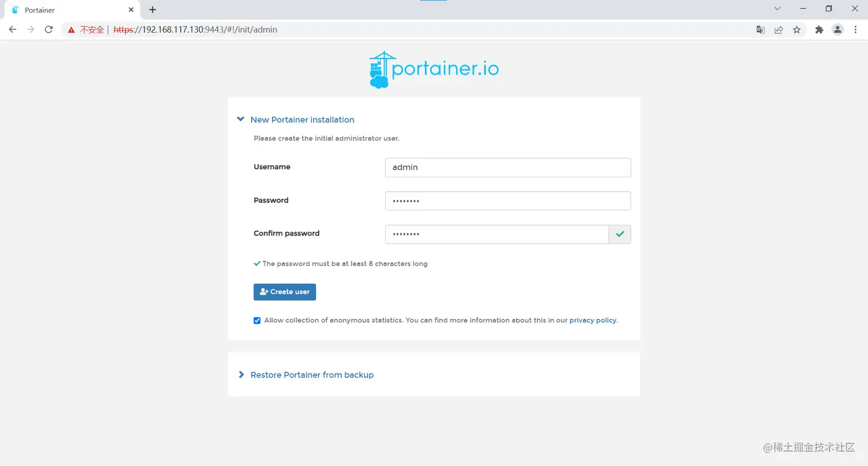This screenshot has height=466, width=868.
Task: Click the Create user button
Action: [x=285, y=292]
